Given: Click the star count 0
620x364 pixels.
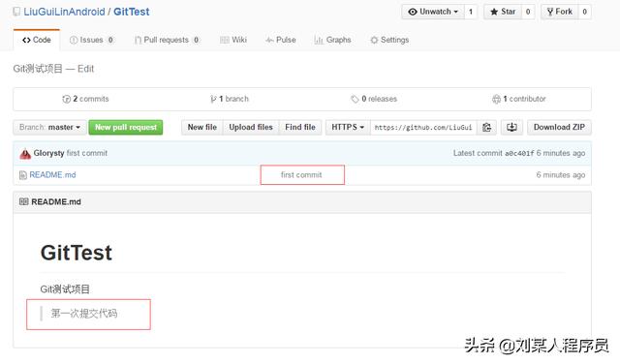Looking at the screenshot, I should point(528,12).
